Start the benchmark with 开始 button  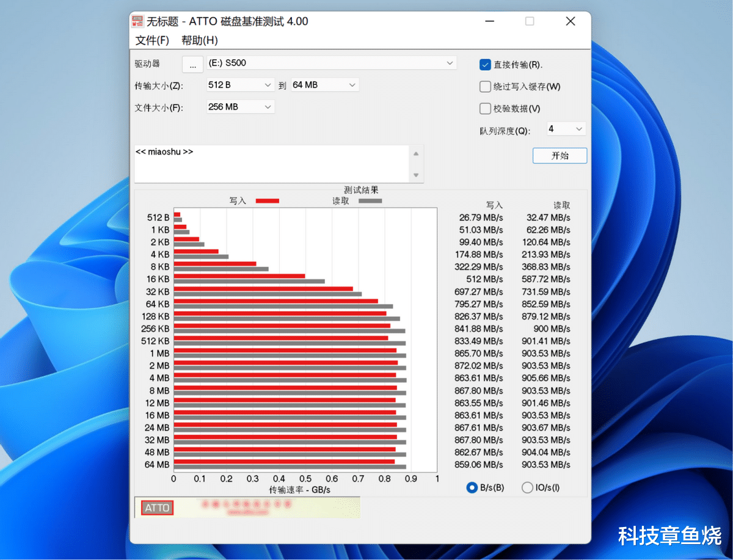coord(560,156)
